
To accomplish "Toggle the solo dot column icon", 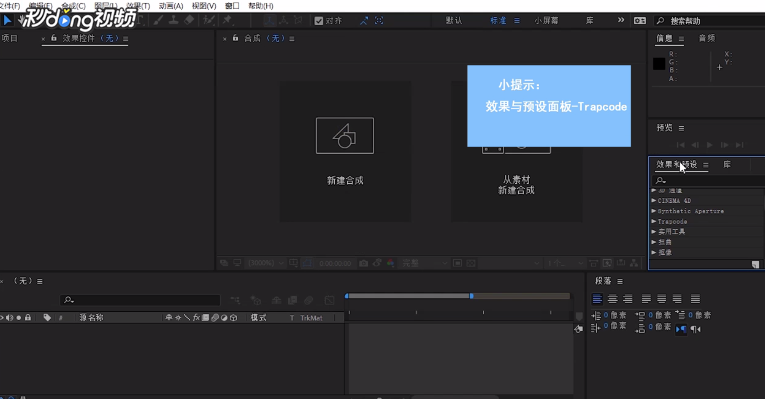I will 19,318.
